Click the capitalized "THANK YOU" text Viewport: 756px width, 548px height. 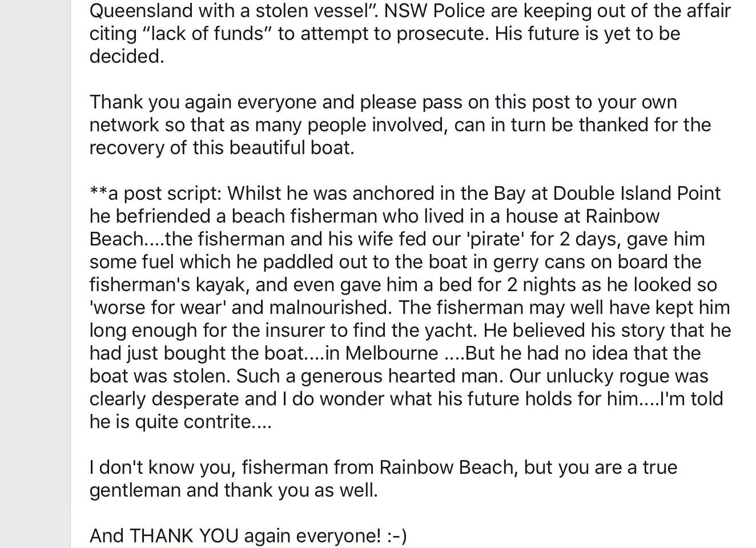point(184,536)
